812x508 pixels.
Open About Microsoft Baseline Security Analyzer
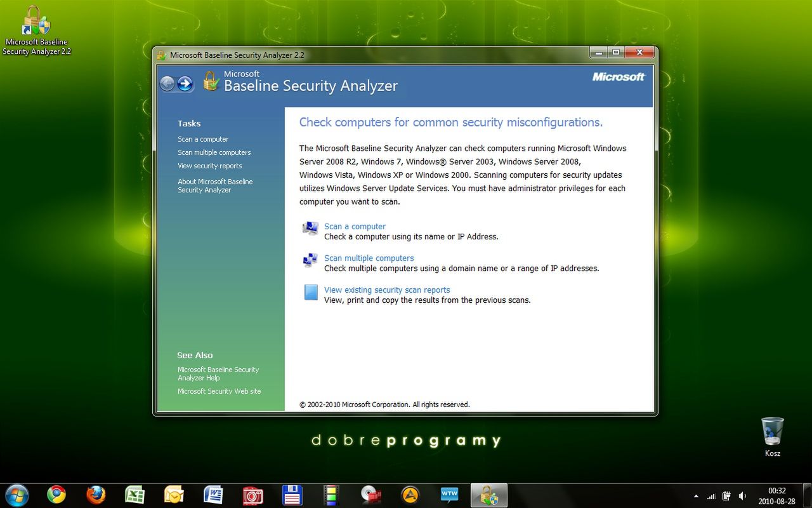click(215, 185)
